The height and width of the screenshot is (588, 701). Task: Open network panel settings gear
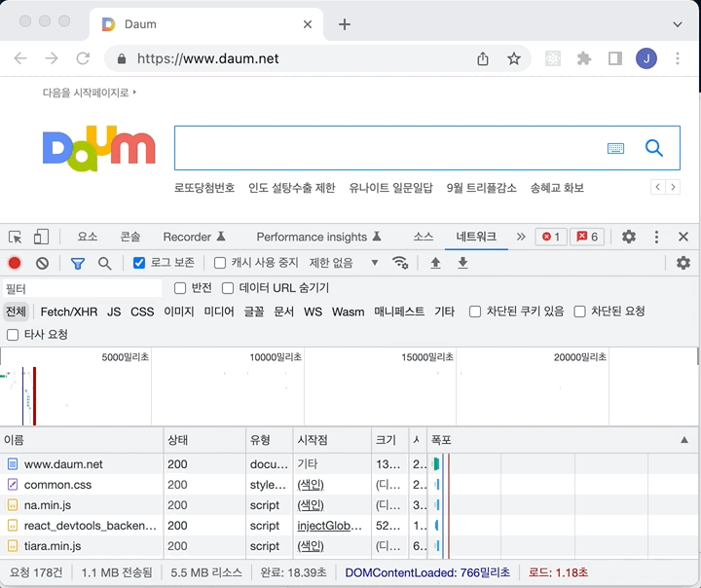683,263
